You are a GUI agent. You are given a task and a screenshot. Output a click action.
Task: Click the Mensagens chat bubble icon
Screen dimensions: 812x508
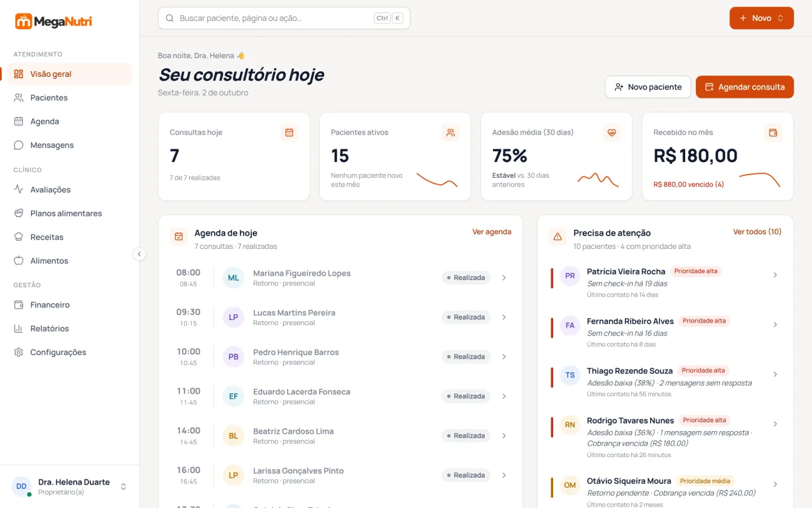pos(18,145)
